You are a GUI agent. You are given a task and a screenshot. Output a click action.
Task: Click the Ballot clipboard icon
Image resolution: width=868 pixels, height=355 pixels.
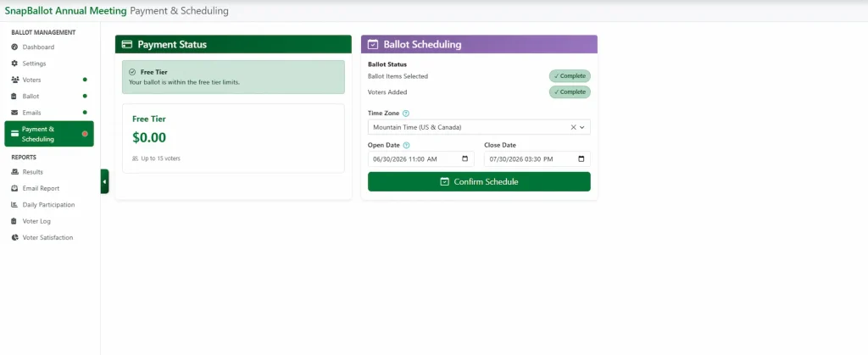[15, 97]
